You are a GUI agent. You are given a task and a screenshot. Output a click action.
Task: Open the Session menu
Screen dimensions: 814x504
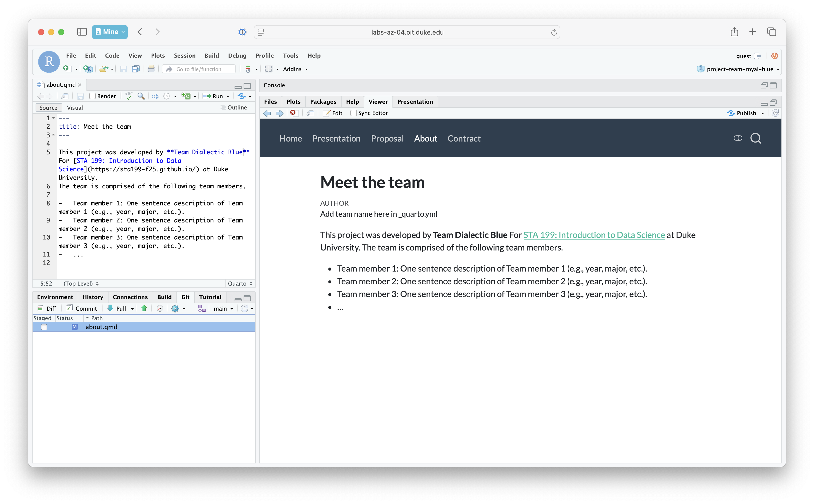(184, 56)
